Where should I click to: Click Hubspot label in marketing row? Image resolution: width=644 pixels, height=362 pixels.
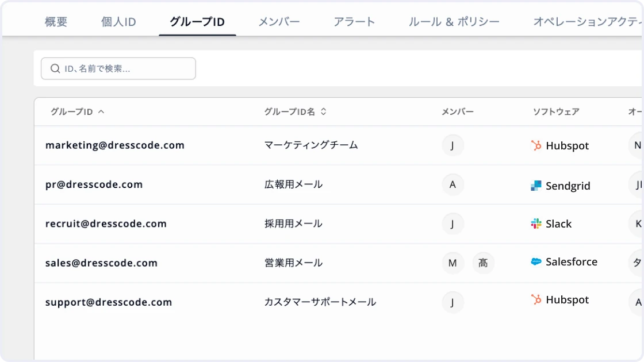pyautogui.click(x=567, y=146)
